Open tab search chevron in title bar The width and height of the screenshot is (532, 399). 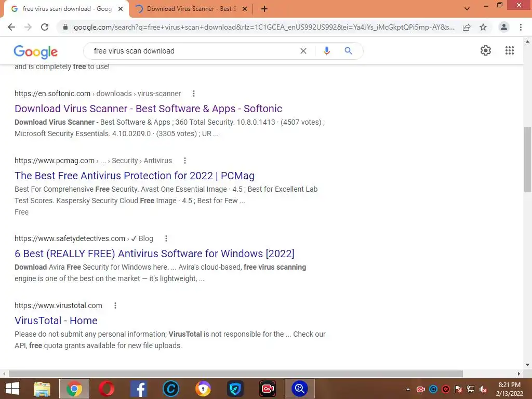(467, 9)
